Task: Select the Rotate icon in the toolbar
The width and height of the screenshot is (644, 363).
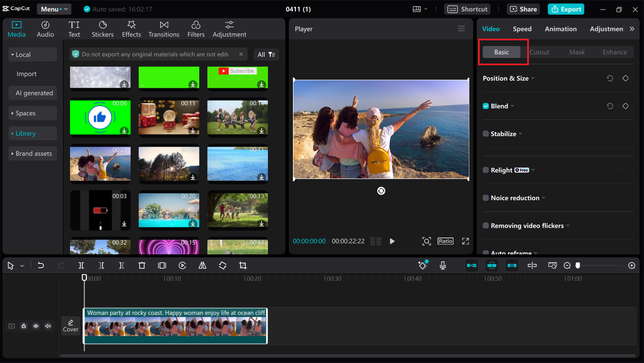Action: [222, 265]
